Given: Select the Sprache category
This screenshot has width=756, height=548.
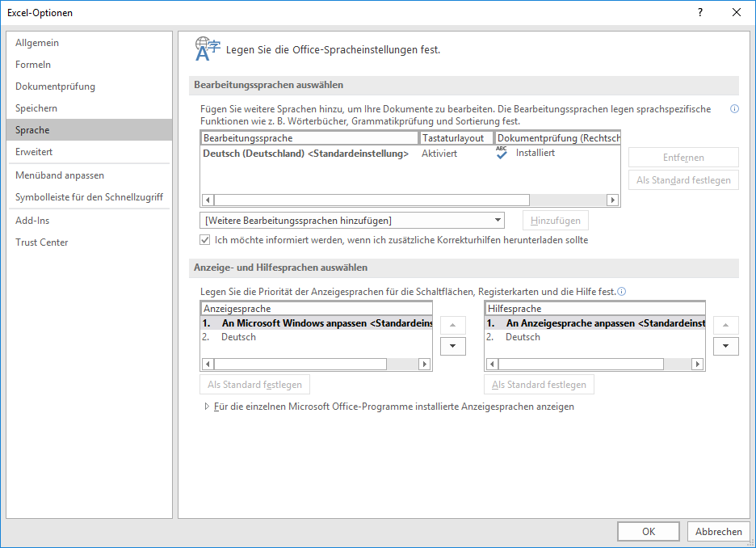Looking at the screenshot, I should pos(89,130).
